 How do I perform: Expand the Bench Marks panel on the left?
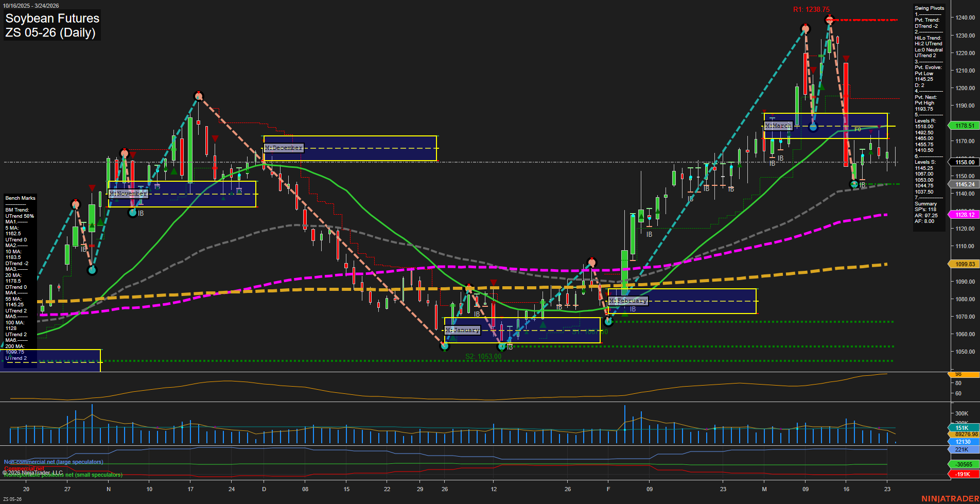pos(20,198)
